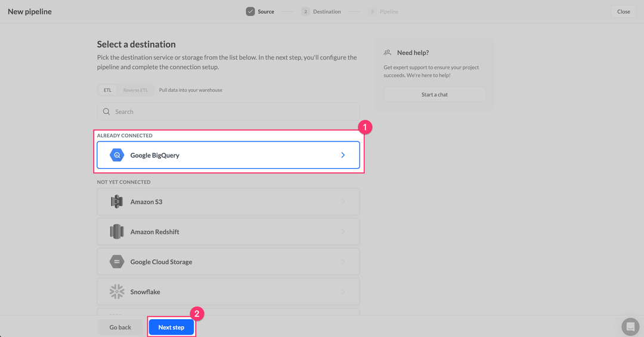
Task: Select the Google Cloud Storage label
Action: [162, 262]
